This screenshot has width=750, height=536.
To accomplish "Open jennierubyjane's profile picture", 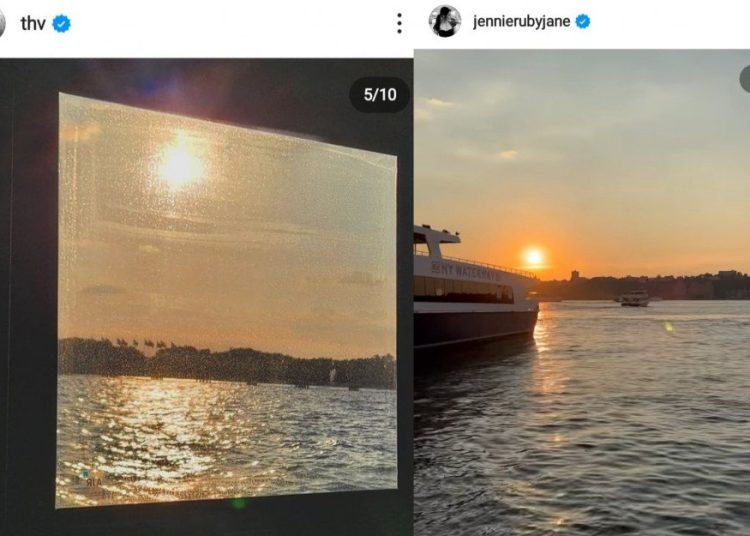I will click(x=445, y=21).
